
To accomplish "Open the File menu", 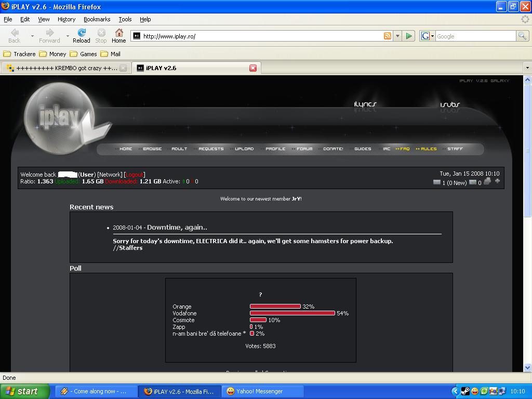I will click(x=8, y=19).
